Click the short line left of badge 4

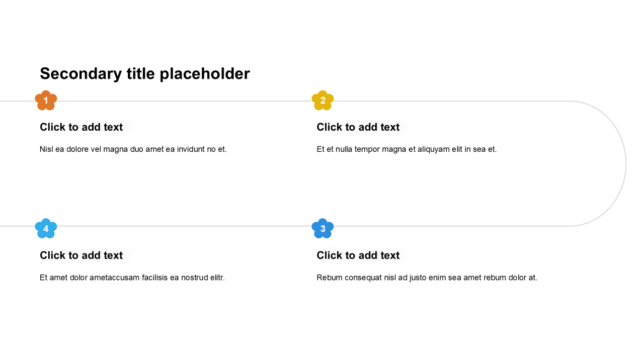[x=16, y=226]
